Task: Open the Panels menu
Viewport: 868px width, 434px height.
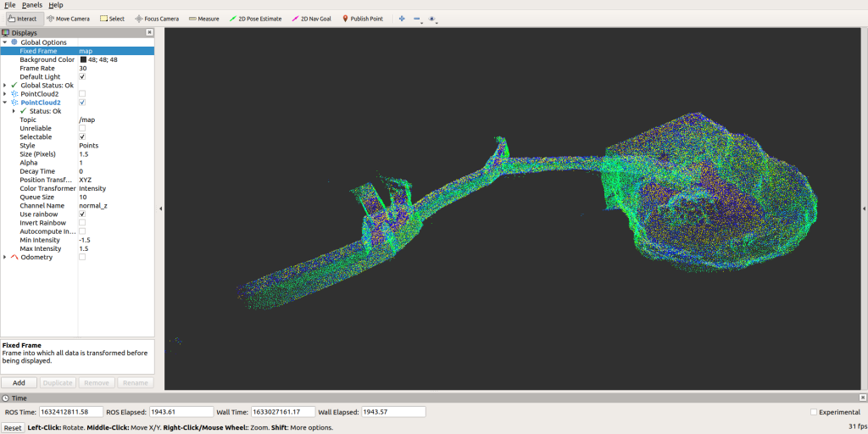Action: 32,5
